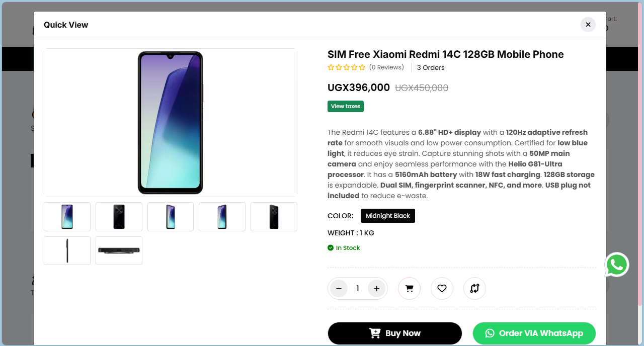Open the floating WhatsApp chat icon

(x=617, y=265)
